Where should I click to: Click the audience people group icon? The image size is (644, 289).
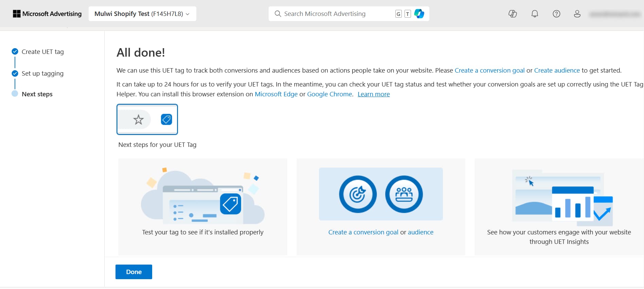(404, 194)
